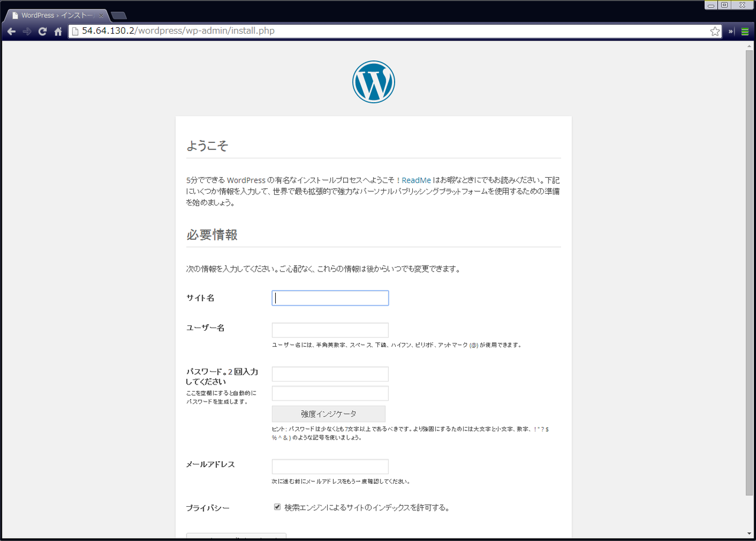This screenshot has height=541, width=756.
Task: Show hidden extensions via the » chevron
Action: click(x=731, y=31)
